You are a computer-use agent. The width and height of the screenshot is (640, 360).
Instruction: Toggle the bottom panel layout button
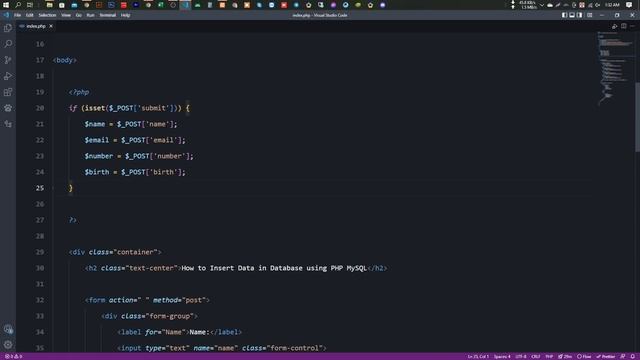pyautogui.click(x=572, y=15)
